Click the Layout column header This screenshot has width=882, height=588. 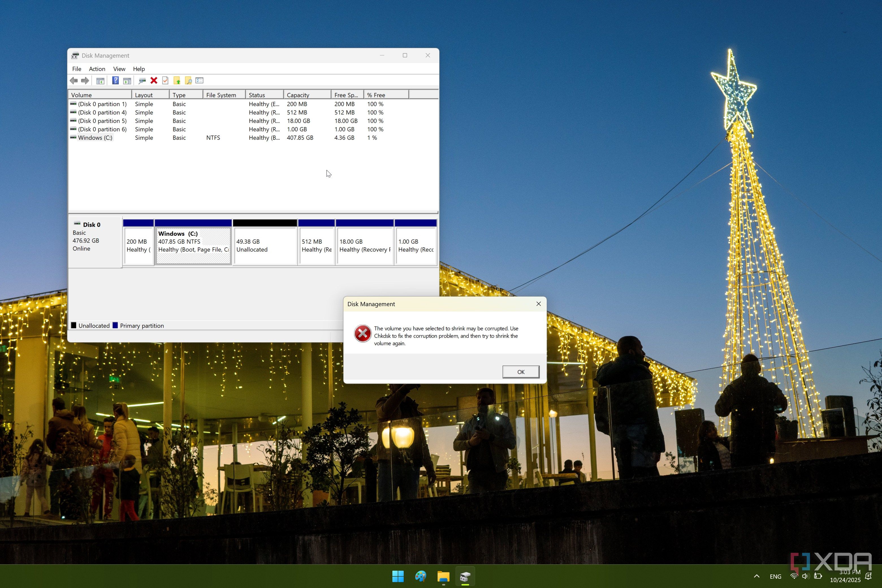[150, 95]
